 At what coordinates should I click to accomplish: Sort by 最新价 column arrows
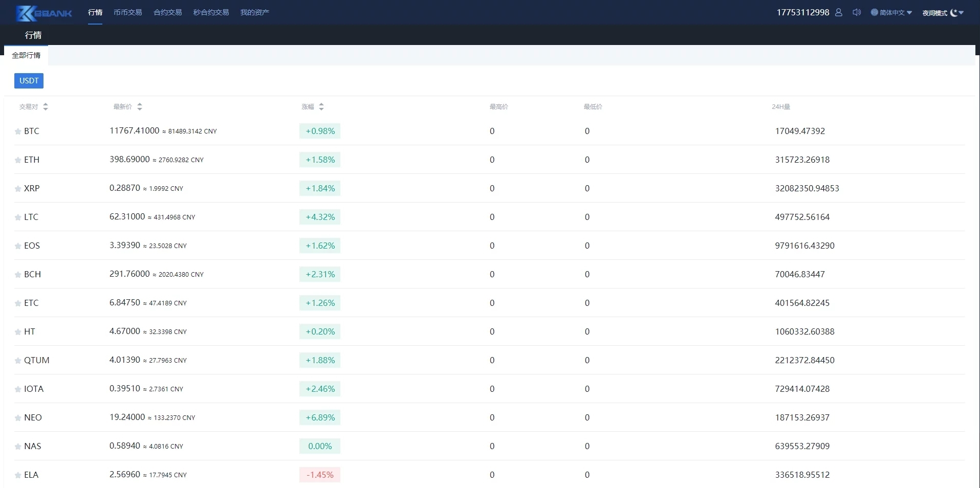(x=140, y=107)
